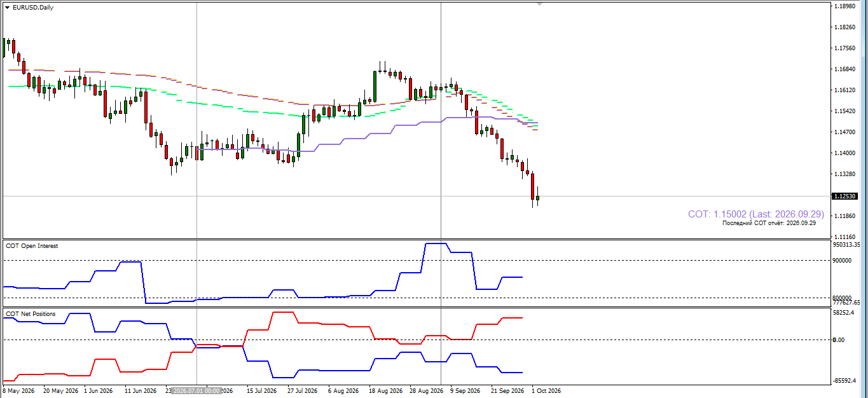Click the EURUSD,Daily chart title
Screen dimensions: 868x398
point(33,8)
